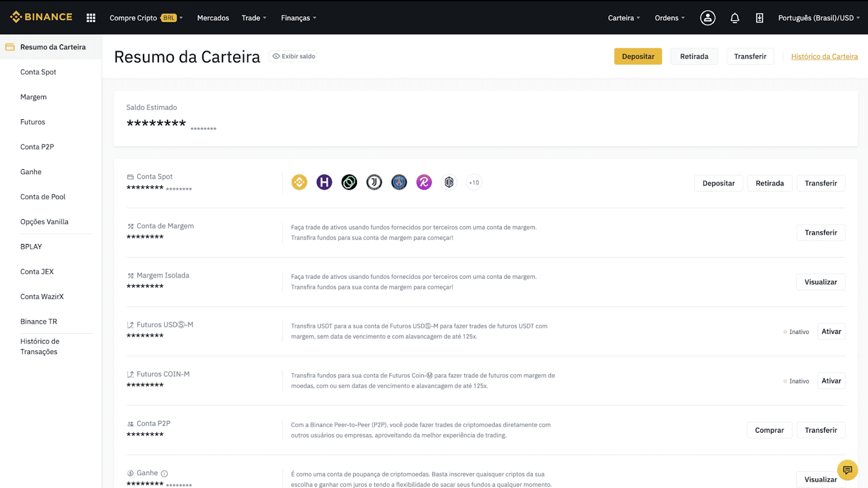The height and width of the screenshot is (488, 868).
Task: Click Ativar for Futuros COIN-M
Action: coord(831,381)
